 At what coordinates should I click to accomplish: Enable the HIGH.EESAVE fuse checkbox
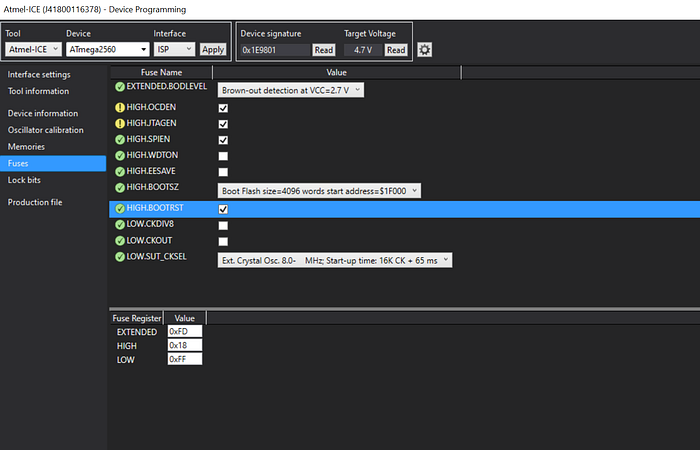click(x=223, y=172)
